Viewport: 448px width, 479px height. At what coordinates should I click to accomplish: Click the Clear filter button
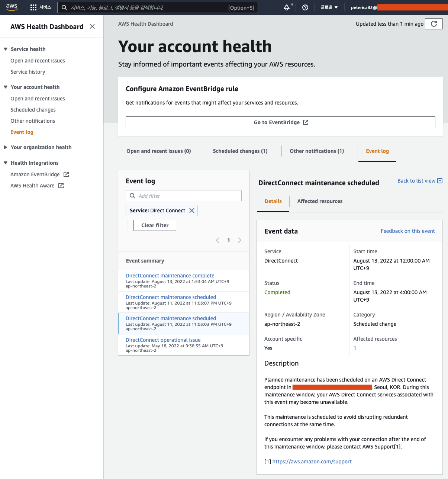[155, 225]
